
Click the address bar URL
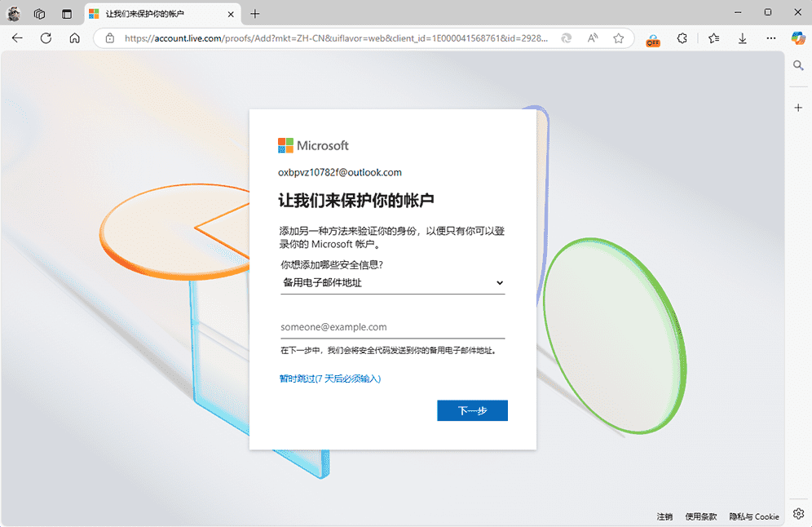[336, 38]
